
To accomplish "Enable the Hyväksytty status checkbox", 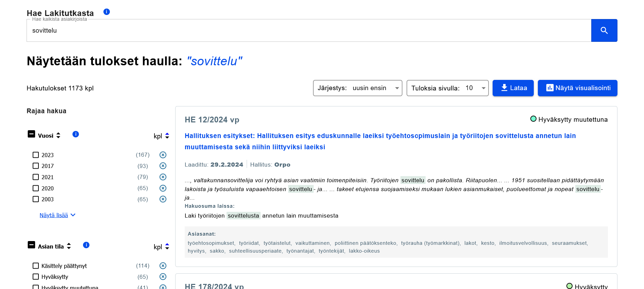I will coord(36,277).
